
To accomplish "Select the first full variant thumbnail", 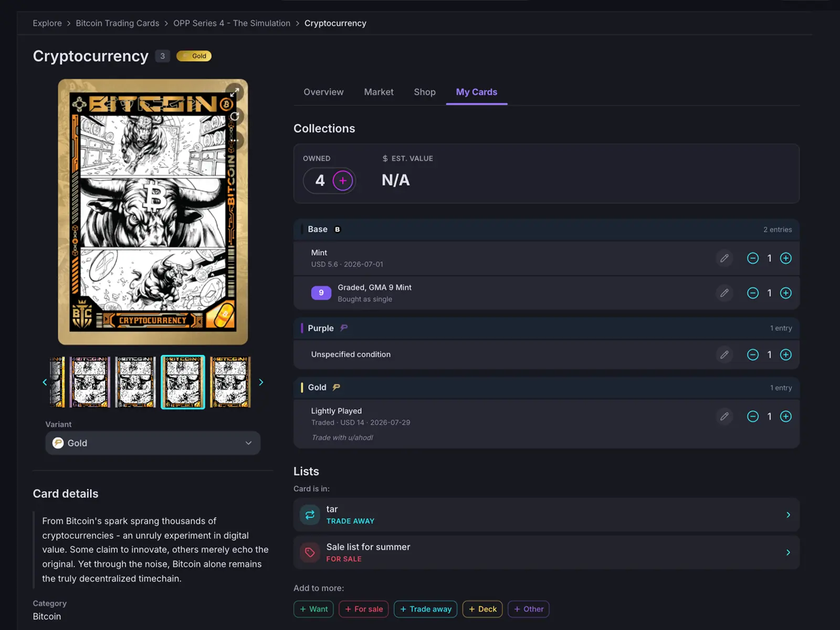I will tap(90, 382).
